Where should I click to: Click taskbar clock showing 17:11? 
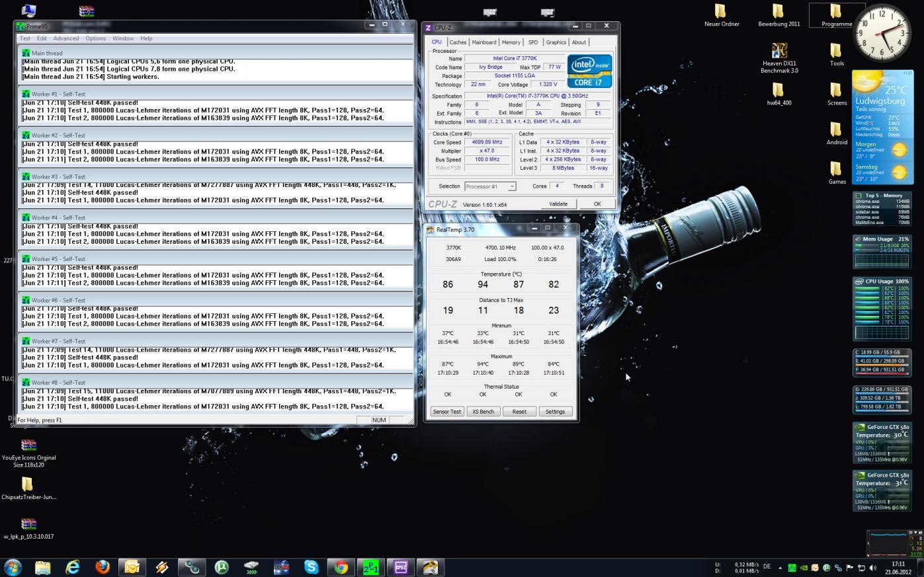click(x=897, y=568)
